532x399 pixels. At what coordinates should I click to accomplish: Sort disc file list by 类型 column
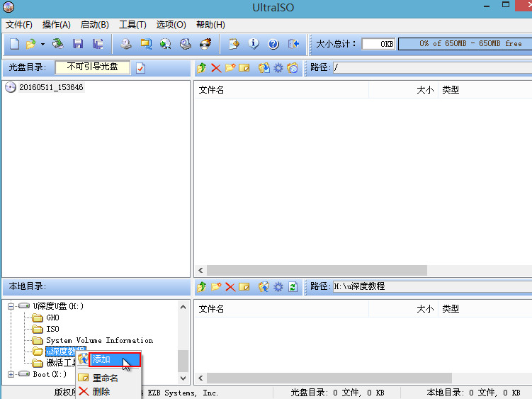(x=485, y=90)
